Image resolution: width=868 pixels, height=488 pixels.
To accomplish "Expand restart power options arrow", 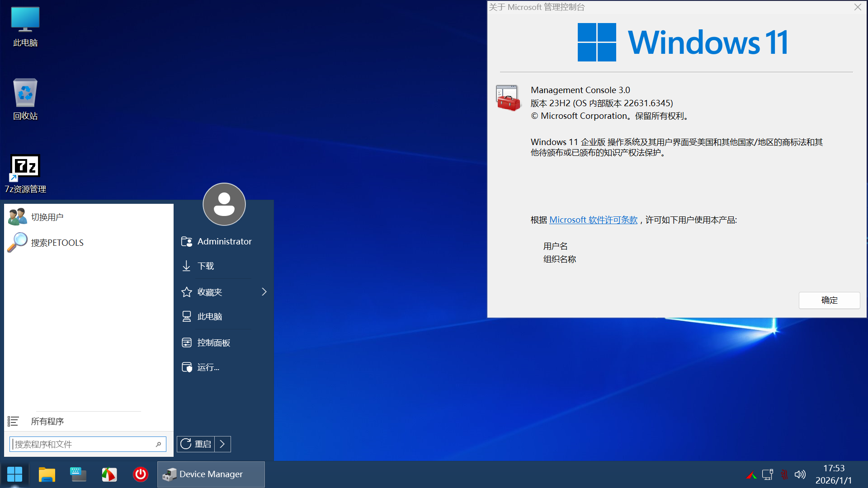I will [222, 444].
